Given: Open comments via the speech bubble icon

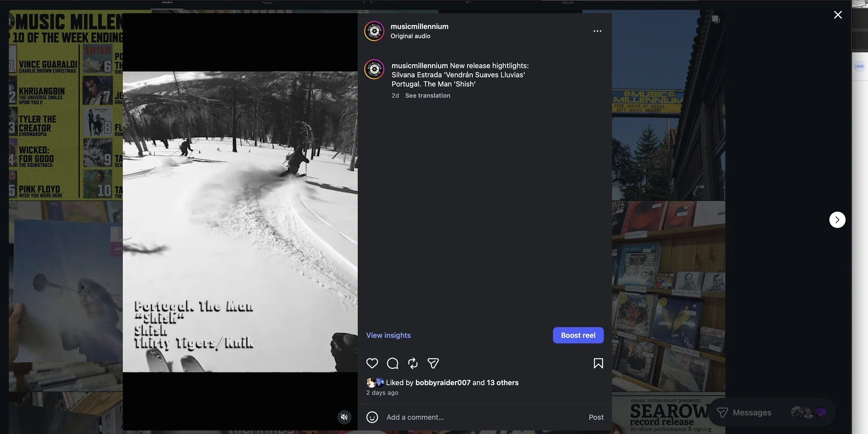Looking at the screenshot, I should (393, 363).
